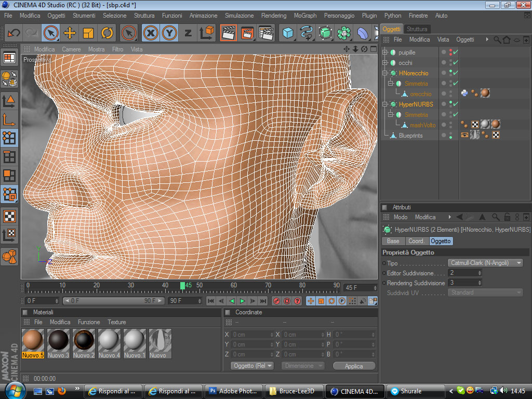
Task: Open the Tipo Catmull-Clark dropdown
Action: (x=485, y=263)
